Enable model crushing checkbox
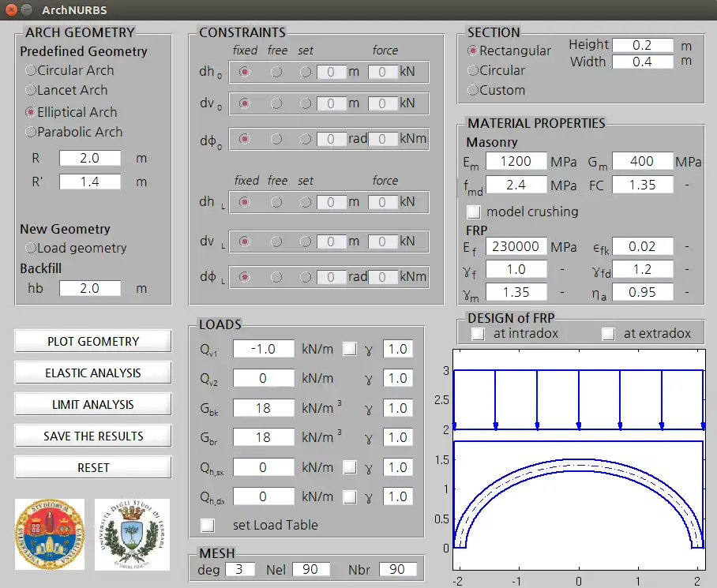 473,212
